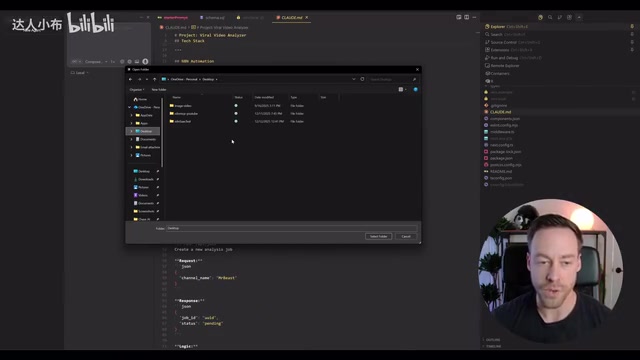Open Remote Explorer in activity menu
The width and height of the screenshot is (640, 360).
coord(502,66)
